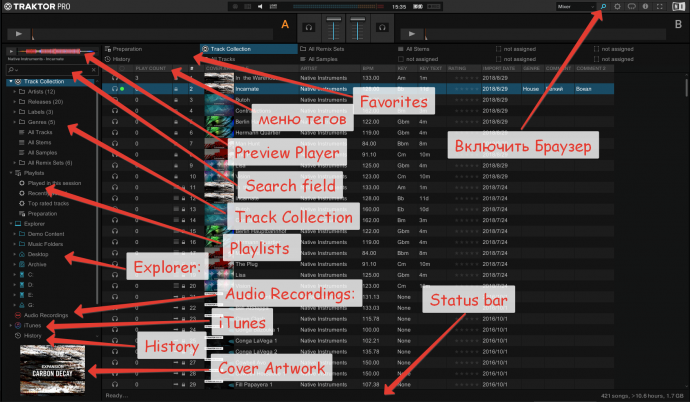Expand the Artists (12) folder
Screen dimensions: 690x402
[x=15, y=91]
